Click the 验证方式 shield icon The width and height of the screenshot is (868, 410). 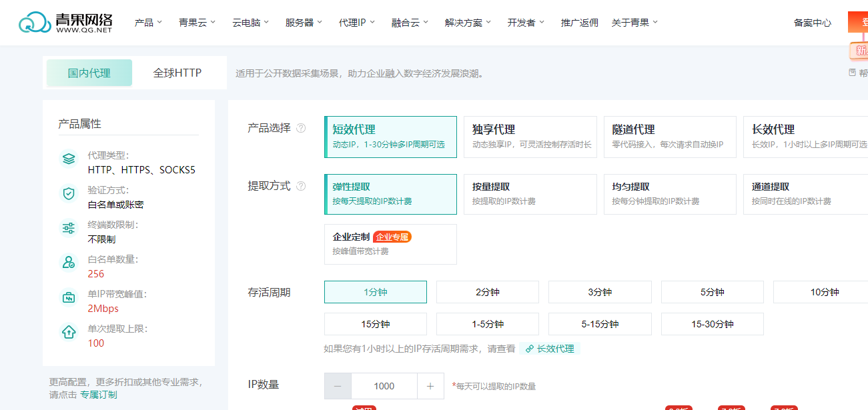(69, 194)
